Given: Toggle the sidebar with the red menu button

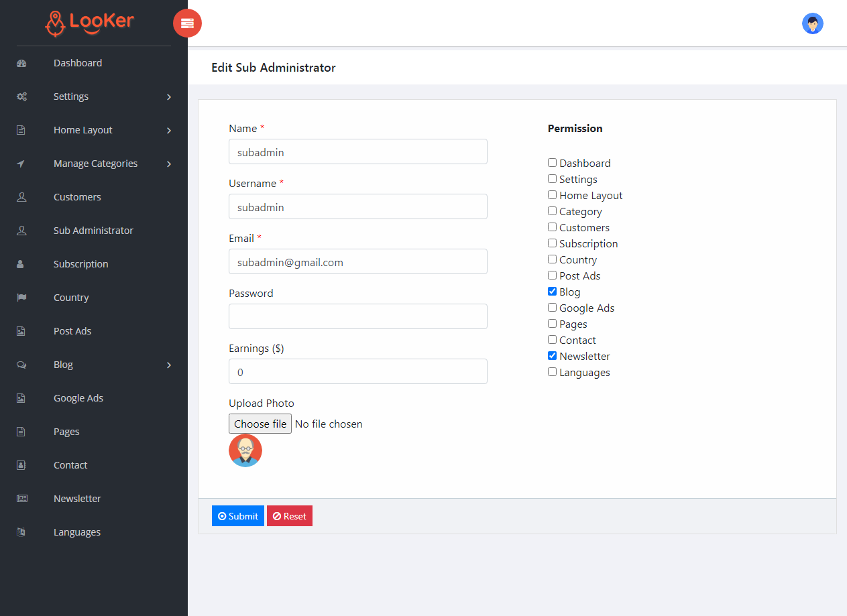Looking at the screenshot, I should (x=187, y=23).
